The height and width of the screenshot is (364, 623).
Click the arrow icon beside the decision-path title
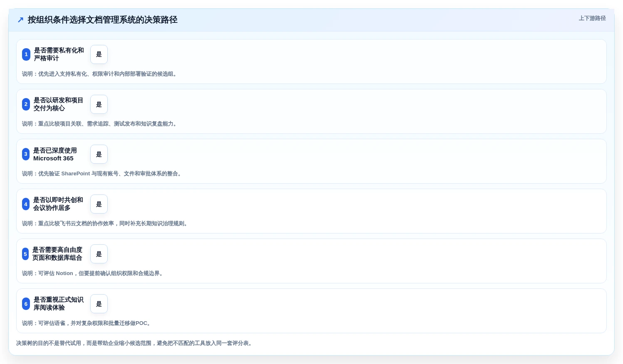coord(20,20)
